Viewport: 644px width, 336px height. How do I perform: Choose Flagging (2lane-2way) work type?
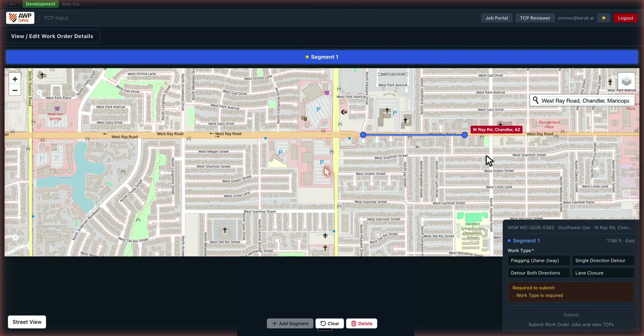[539, 260]
